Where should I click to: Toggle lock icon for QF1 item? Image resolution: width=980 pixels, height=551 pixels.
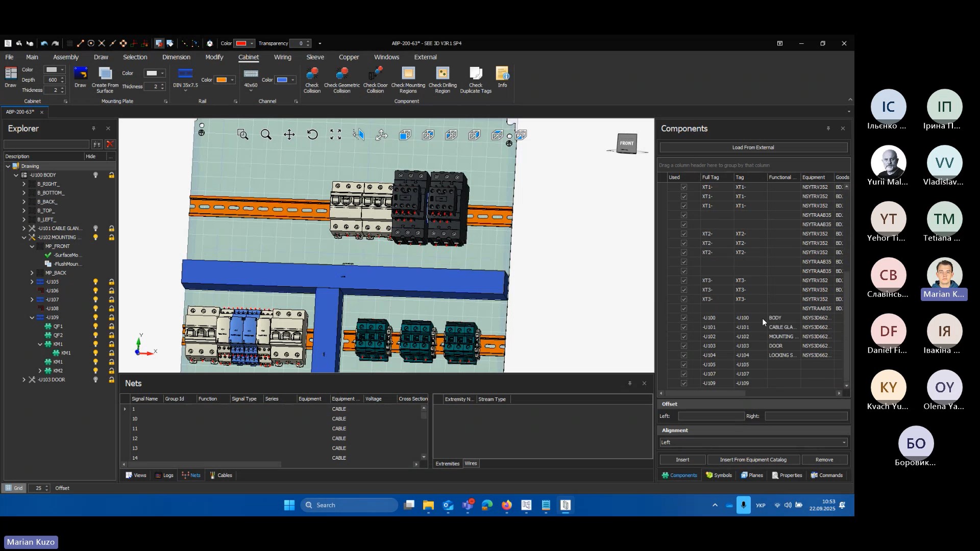[111, 327]
